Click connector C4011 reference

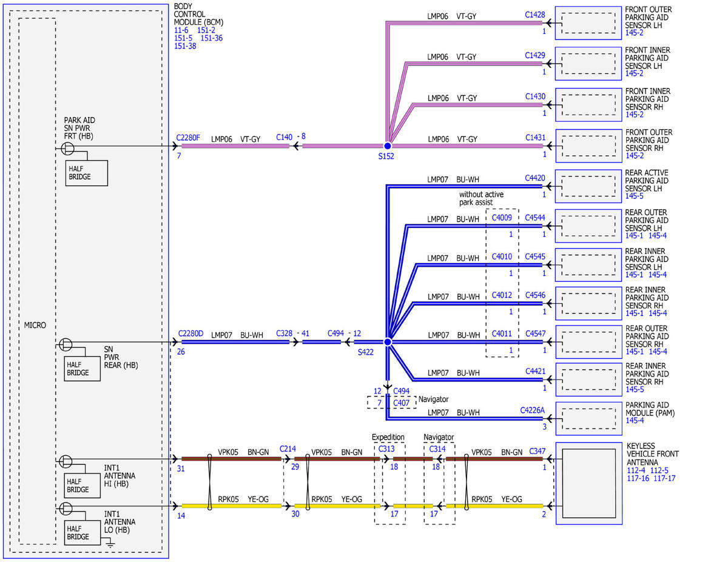click(x=502, y=333)
